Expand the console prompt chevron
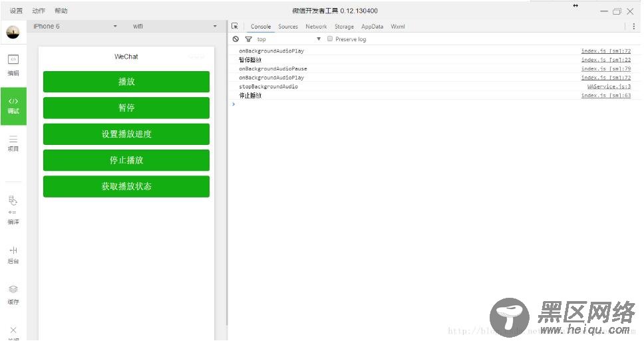The width and height of the screenshot is (644, 341). tap(234, 104)
